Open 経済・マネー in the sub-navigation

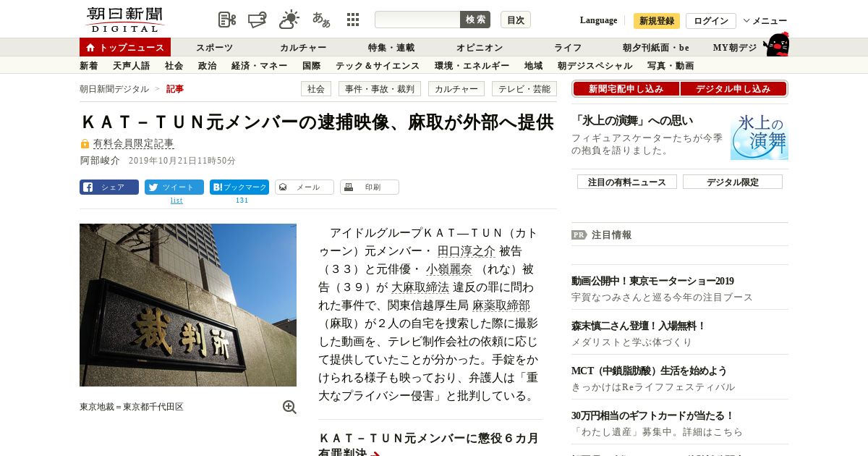(259, 66)
